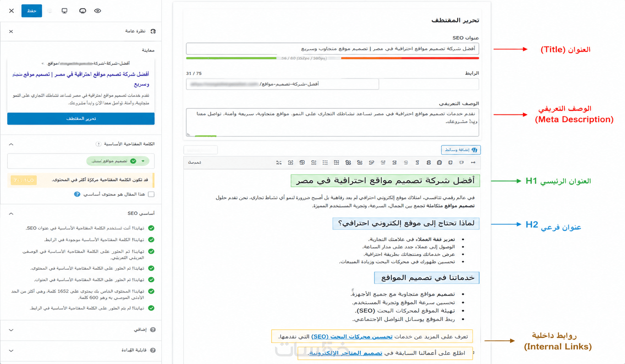Click the إضافة وسائط media icon
The image size is (625, 364).
pyautogui.click(x=474, y=150)
